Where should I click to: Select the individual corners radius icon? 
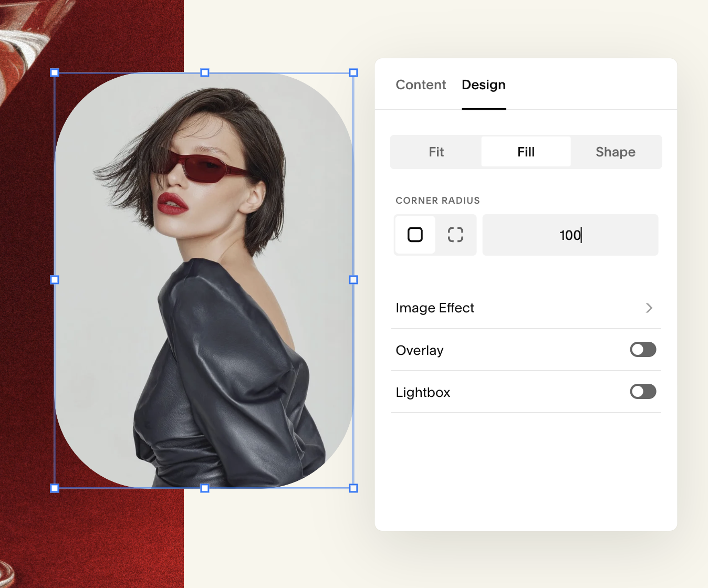[x=455, y=235]
